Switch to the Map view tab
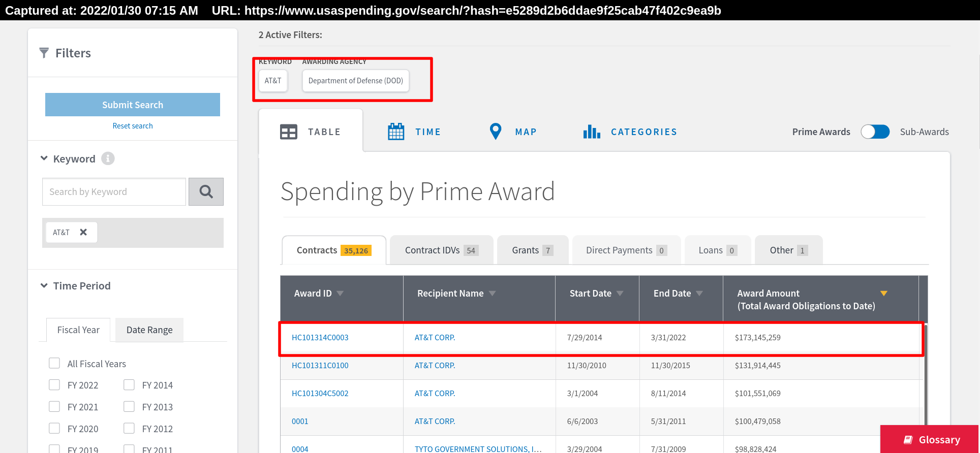The image size is (980, 453). pyautogui.click(x=513, y=132)
